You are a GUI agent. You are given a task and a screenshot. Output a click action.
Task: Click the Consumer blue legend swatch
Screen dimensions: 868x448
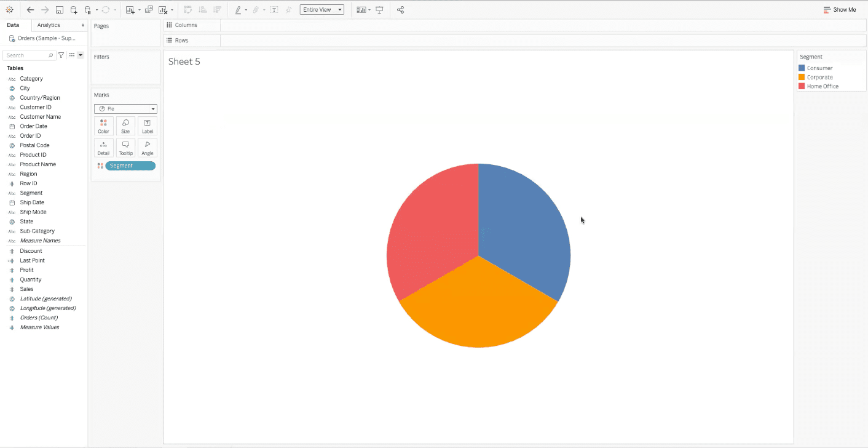point(802,68)
